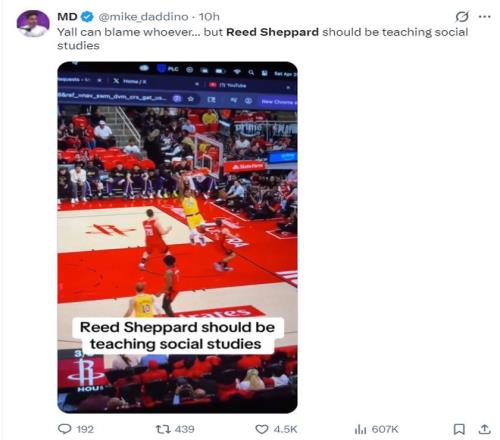Open the three-dot more options menu
This screenshot has height=440, width=500.
point(484,16)
